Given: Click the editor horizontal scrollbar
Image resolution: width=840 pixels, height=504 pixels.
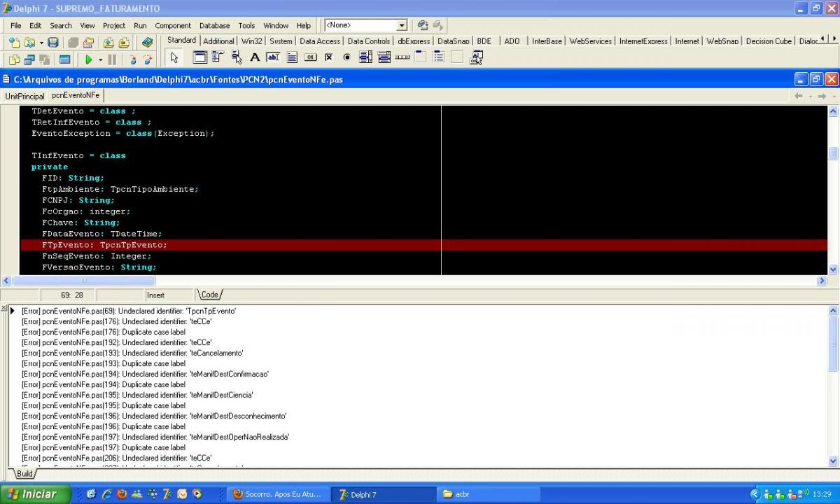Looking at the screenshot, I should (414, 281).
